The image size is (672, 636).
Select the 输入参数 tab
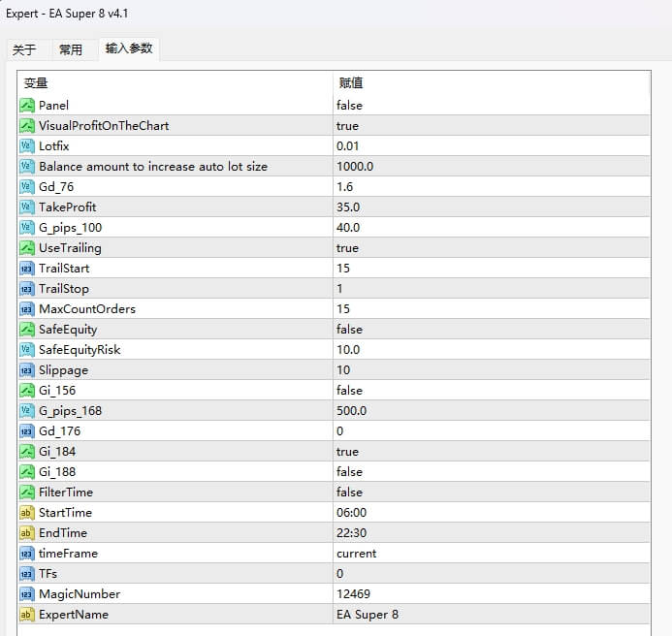[129, 48]
